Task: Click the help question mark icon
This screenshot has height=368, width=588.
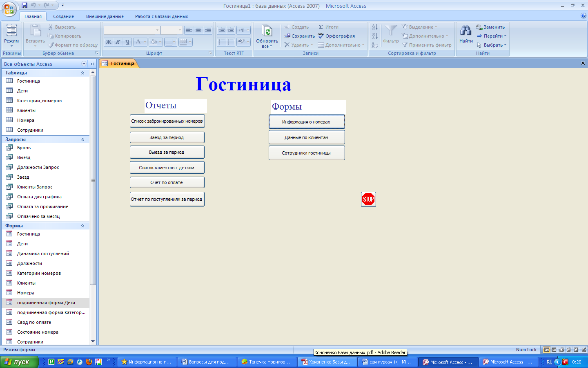Action: 584,16
